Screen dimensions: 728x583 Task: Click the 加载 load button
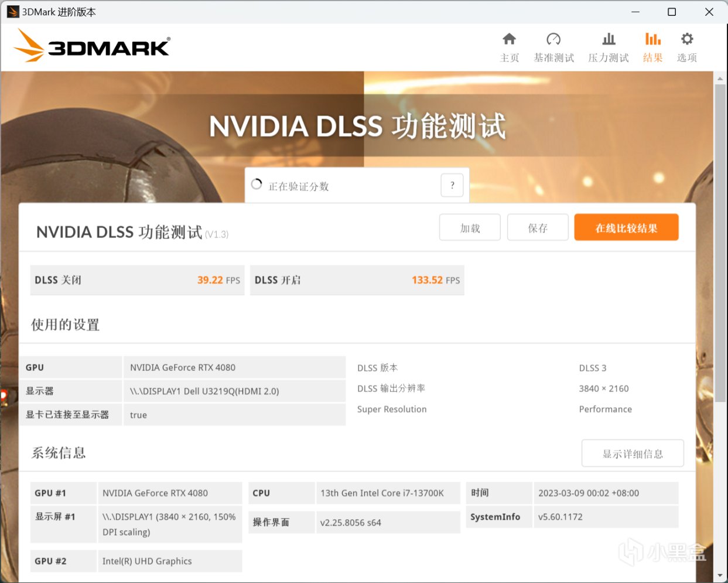tap(470, 227)
